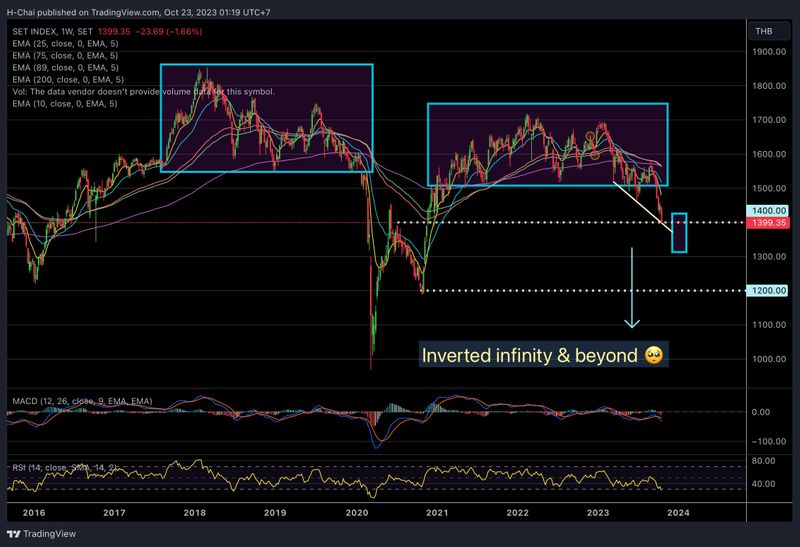The image size is (800, 547).
Task: Click the small blue rectangle near 1400
Action: [679, 232]
